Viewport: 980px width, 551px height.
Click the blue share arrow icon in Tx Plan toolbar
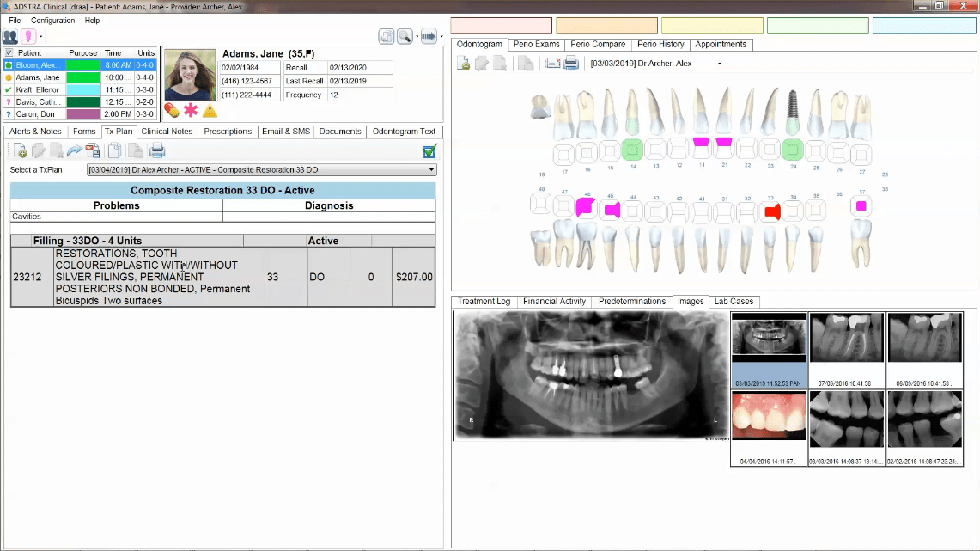[x=75, y=150]
